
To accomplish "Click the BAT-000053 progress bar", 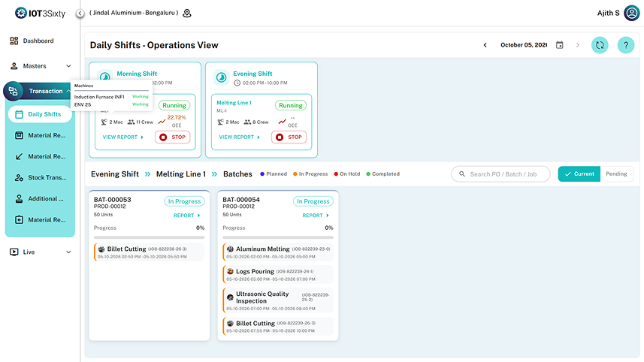I will point(149,237).
